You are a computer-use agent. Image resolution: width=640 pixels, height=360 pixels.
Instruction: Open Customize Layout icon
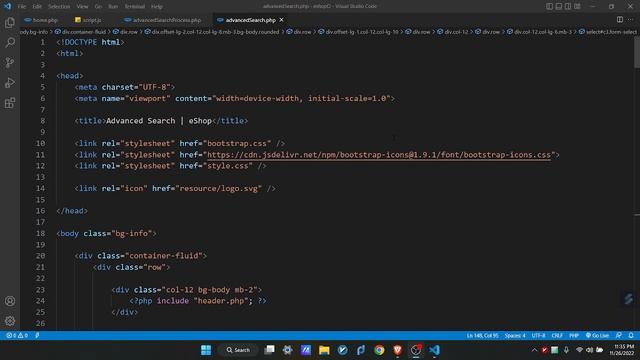577,6
